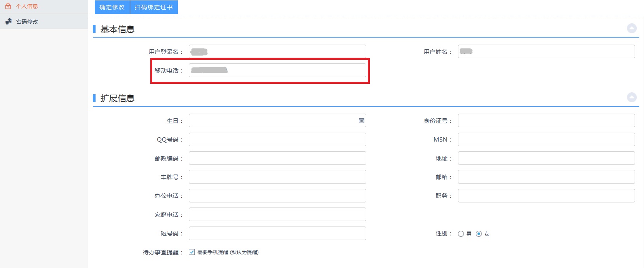Click the 扫码绑定证书 button
Viewport: 644px width, 268px height.
(154, 7)
